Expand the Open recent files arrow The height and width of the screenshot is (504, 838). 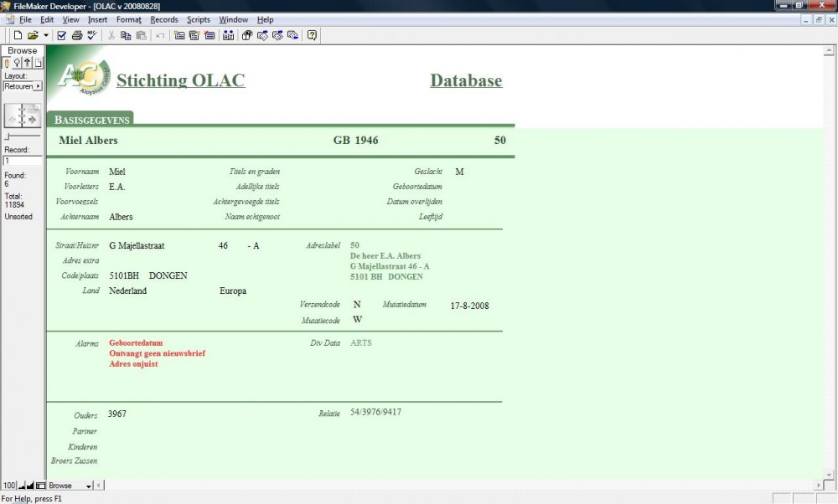pos(46,36)
